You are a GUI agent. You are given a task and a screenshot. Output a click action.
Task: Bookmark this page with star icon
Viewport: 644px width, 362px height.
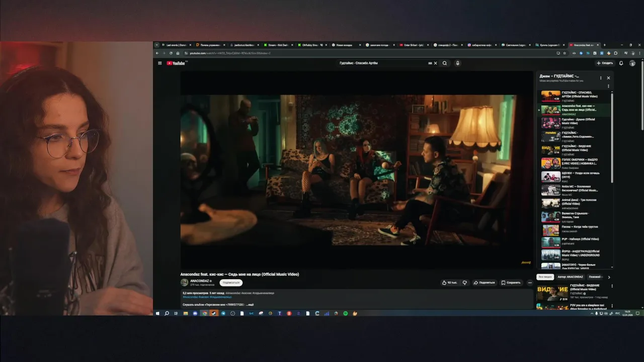[x=565, y=53]
